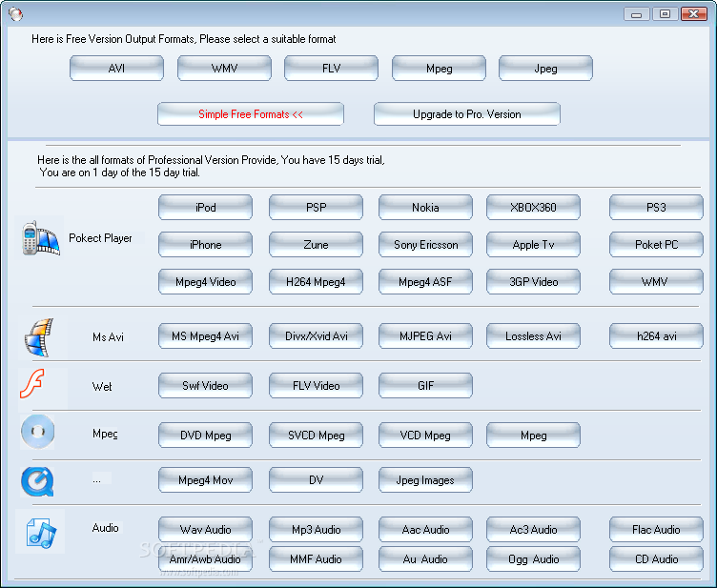Image resolution: width=717 pixels, height=588 pixels.
Task: Click the application icon in title bar
Action: (15, 14)
